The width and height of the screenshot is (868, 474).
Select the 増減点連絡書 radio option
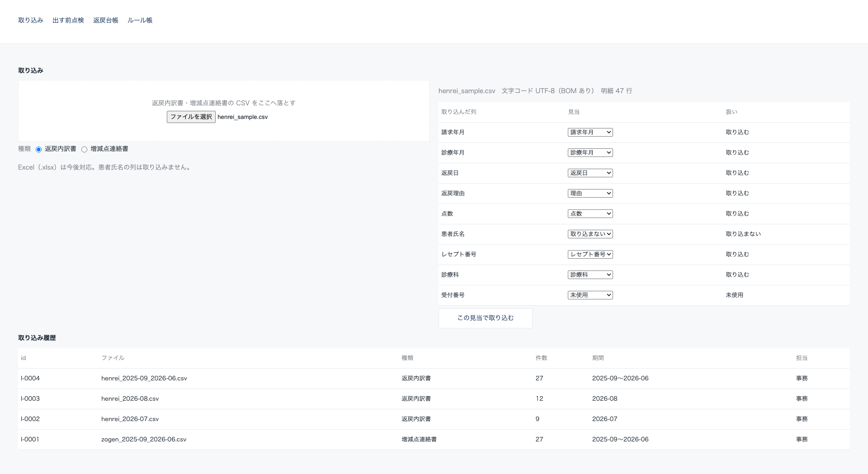point(85,149)
